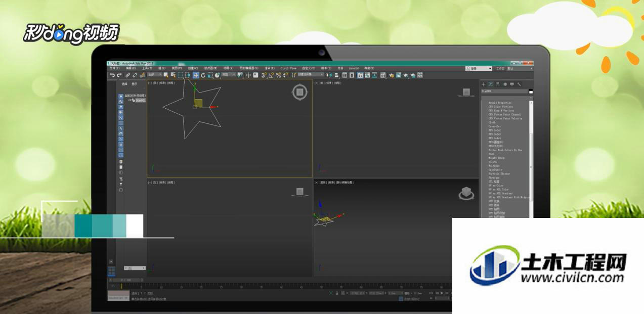This screenshot has width=644, height=314.
Task: Choose the CFD Color Vertices modifier
Action: point(501,107)
